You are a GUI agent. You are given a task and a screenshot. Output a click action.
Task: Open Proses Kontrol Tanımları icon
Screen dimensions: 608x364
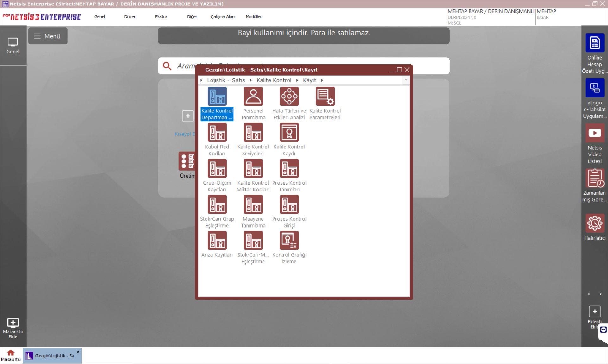tap(289, 168)
